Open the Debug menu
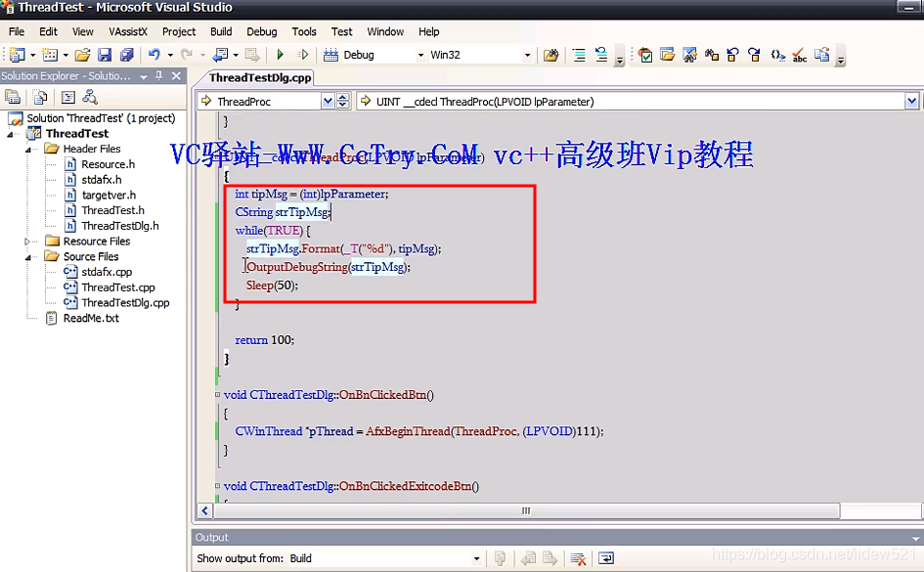 tap(262, 32)
